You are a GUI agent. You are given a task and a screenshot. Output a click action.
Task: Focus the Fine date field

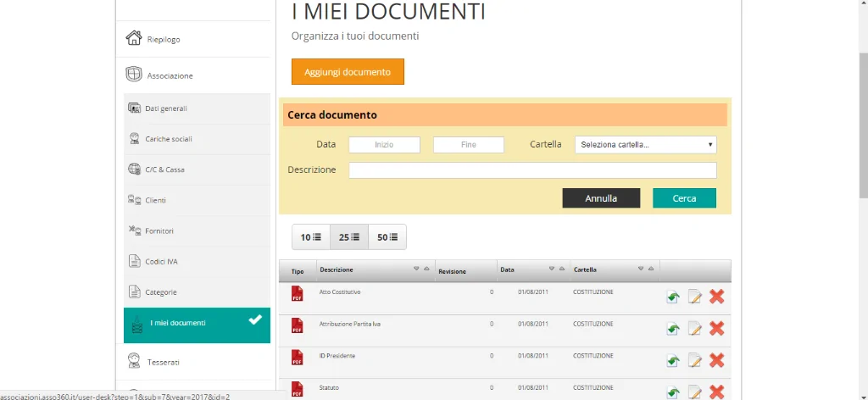468,145
